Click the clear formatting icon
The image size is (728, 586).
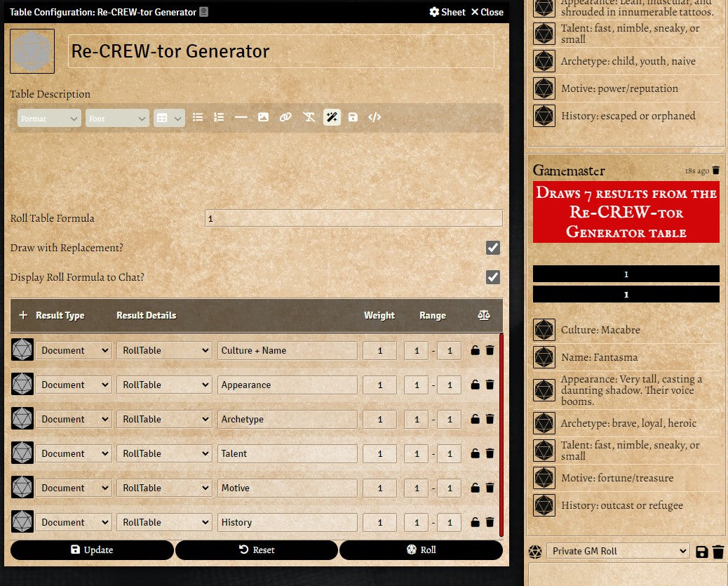coord(309,118)
